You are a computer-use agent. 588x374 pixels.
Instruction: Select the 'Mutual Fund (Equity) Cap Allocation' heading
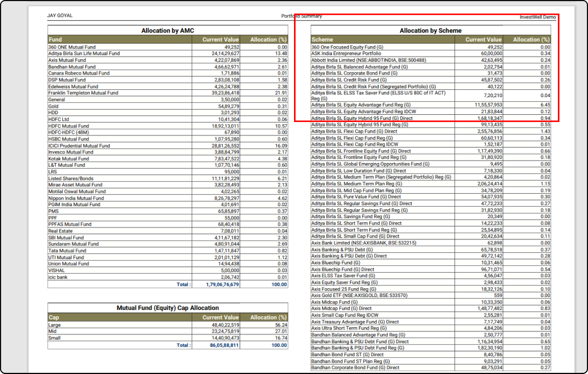[x=168, y=308]
